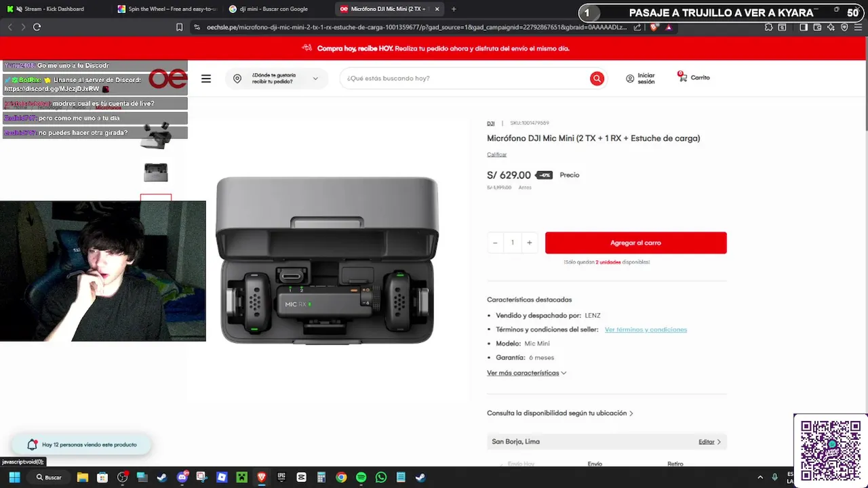
Task: Open a new browser tab
Action: click(x=454, y=9)
